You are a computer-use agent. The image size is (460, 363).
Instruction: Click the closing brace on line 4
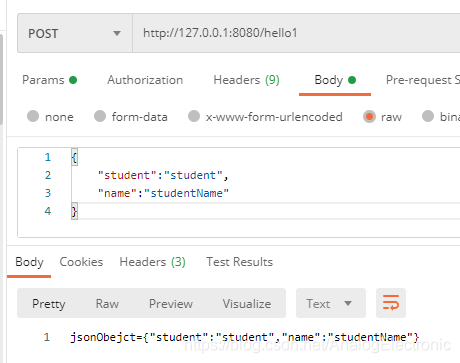pos(74,211)
